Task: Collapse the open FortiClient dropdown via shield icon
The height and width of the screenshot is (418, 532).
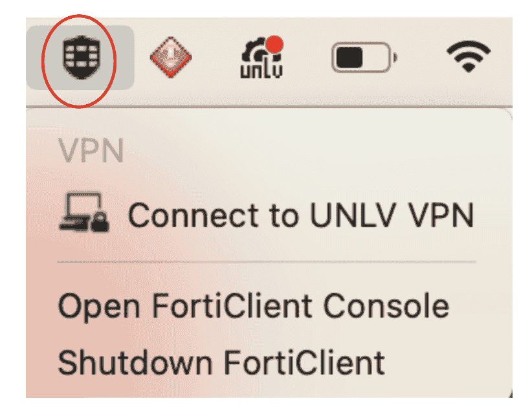Action: 79,58
